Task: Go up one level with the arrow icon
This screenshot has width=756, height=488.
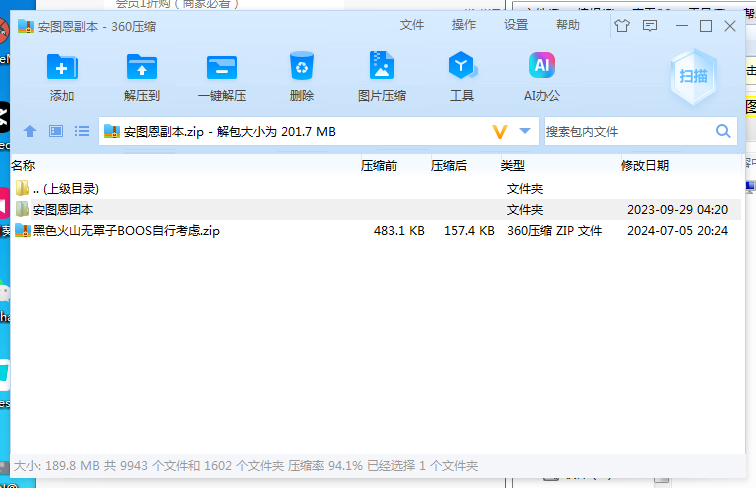Action: [30, 131]
